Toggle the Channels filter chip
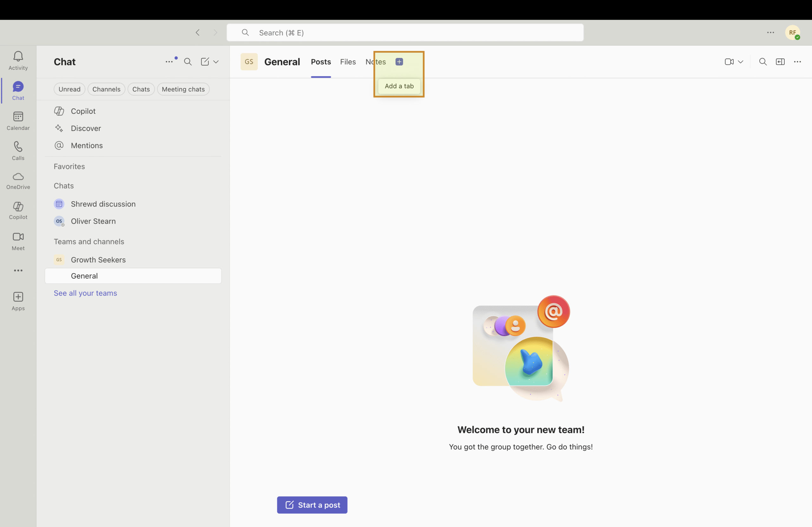The width and height of the screenshot is (812, 527). point(106,89)
